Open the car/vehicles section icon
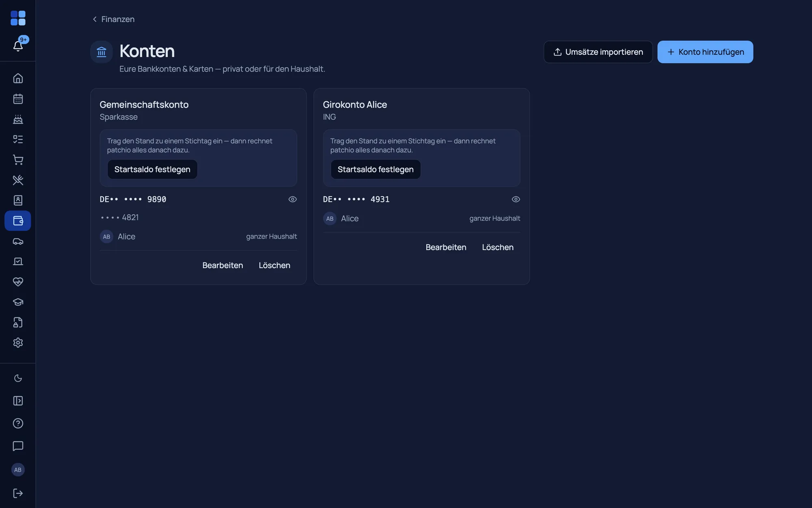Screen dimensions: 812x508 point(18,241)
